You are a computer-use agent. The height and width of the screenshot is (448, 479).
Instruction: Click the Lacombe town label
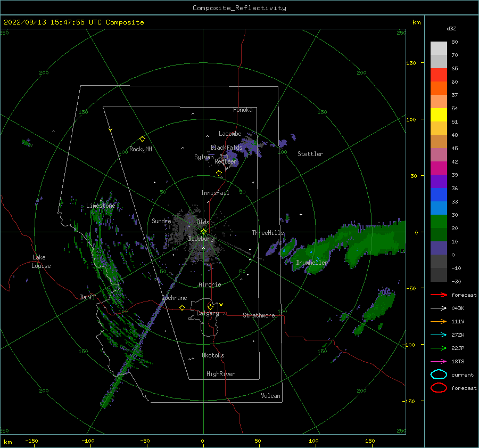click(230, 134)
